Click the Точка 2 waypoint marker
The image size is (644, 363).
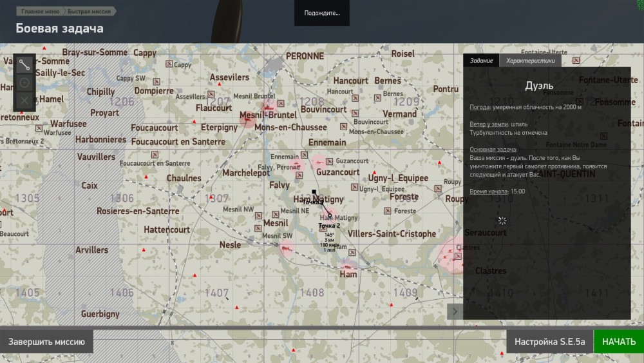329,215
